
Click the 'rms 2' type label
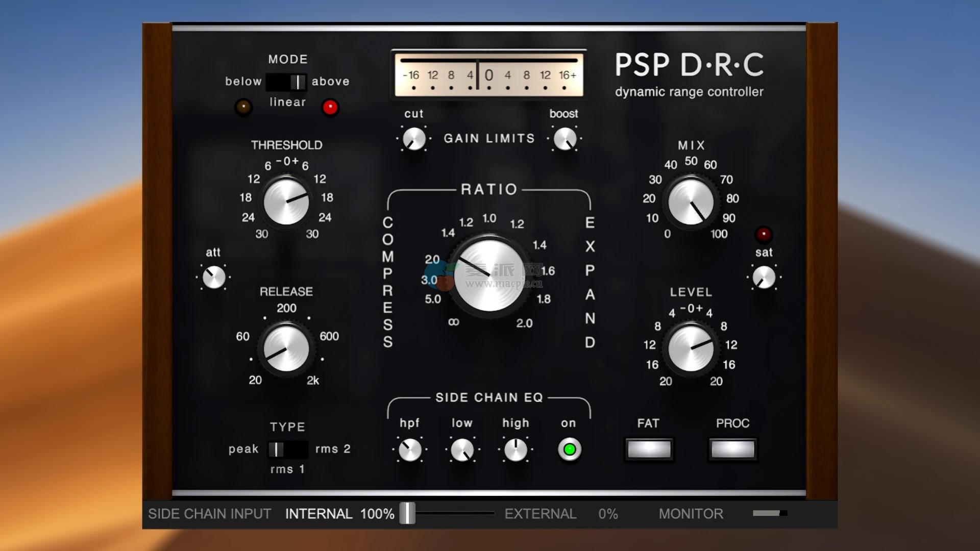tap(333, 449)
